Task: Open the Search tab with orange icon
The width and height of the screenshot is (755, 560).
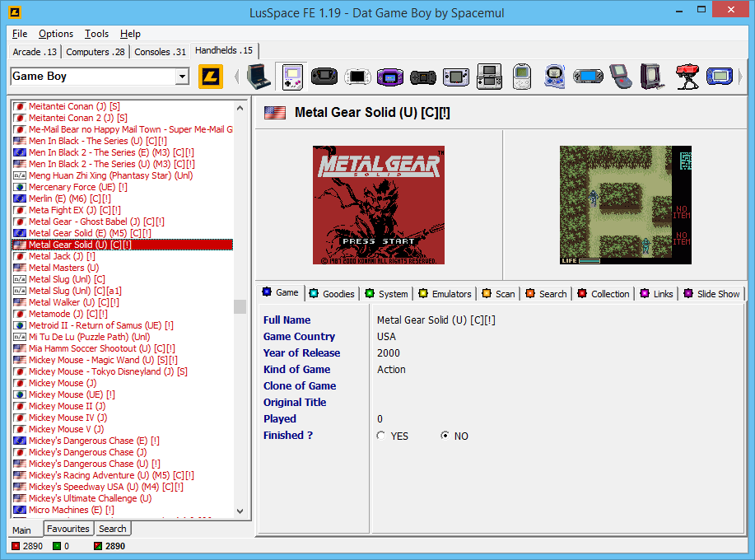Action: 547,294
